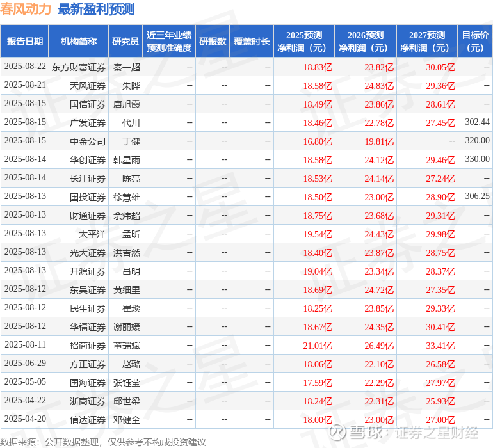Viewport: 493px width, 448px height.
Task: Click the date 2025-06-29
Action: pyautogui.click(x=25, y=363)
